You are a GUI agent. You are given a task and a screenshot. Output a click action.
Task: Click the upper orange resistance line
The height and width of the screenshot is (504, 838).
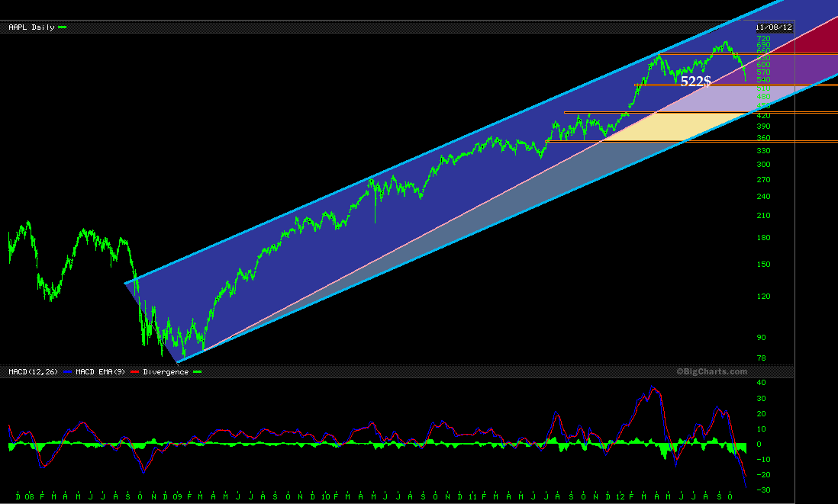(x=733, y=85)
